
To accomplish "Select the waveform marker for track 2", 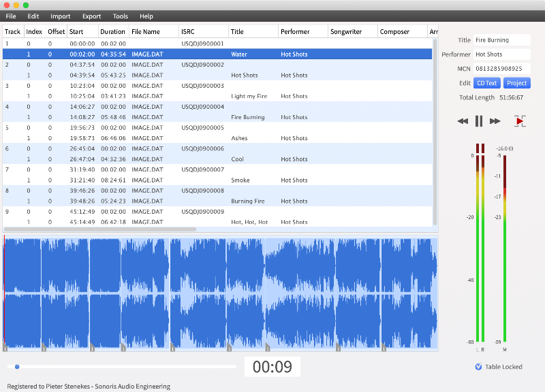I will (45, 348).
